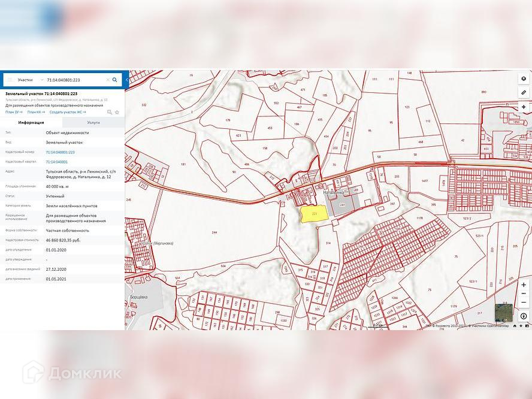
Task: Open the План КК link
Action: 36,112
